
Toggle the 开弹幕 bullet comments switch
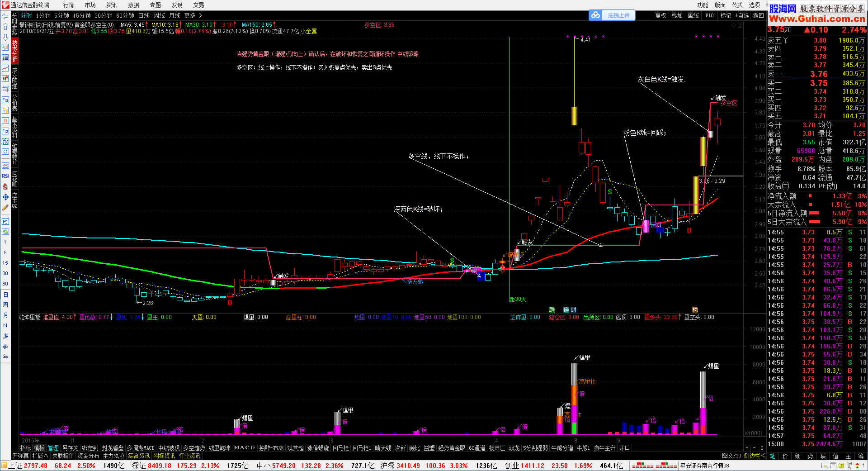[21, 456]
